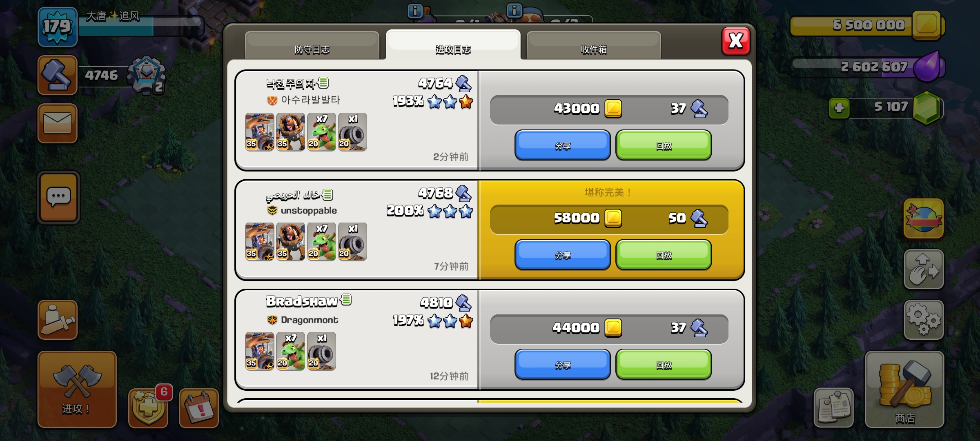Replay the BRadsHaw battle with 回放
Screen dimensions: 980x441
point(664,365)
